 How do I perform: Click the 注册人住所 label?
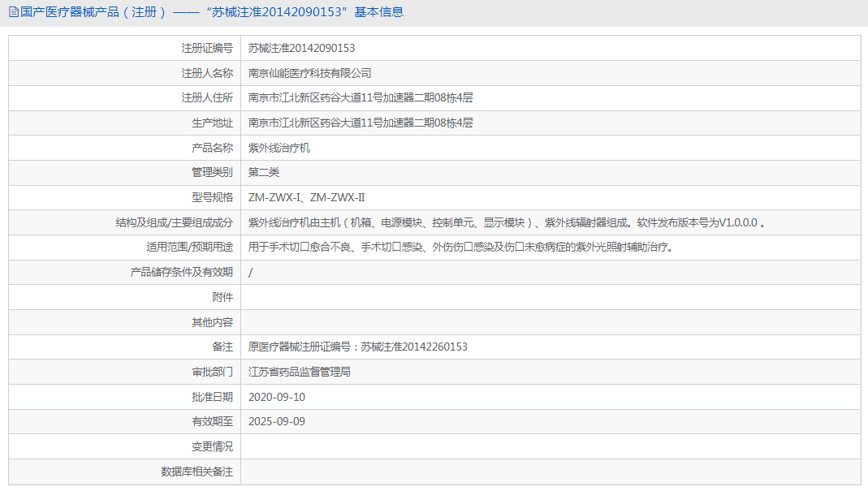207,98
